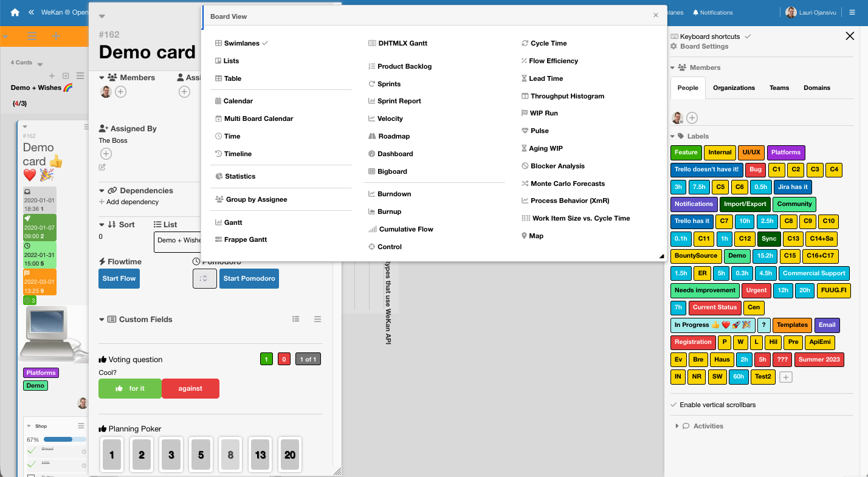Screen dimensions: 868x477
Task: Check the Bread checklist item
Action: [x=32, y=449]
